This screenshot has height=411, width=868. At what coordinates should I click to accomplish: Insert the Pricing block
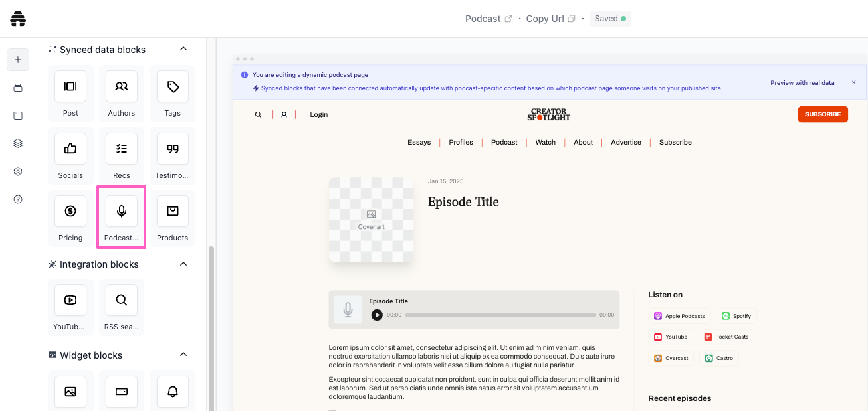[70, 212]
